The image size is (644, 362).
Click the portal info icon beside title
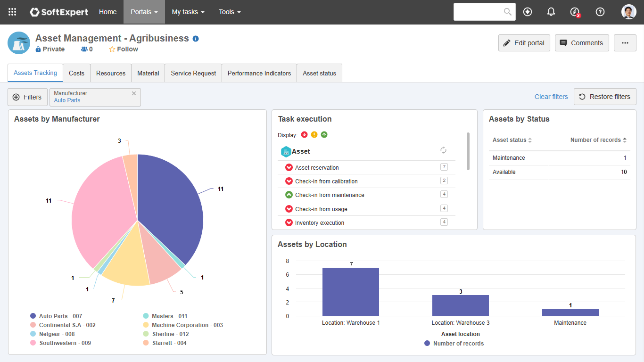click(196, 39)
